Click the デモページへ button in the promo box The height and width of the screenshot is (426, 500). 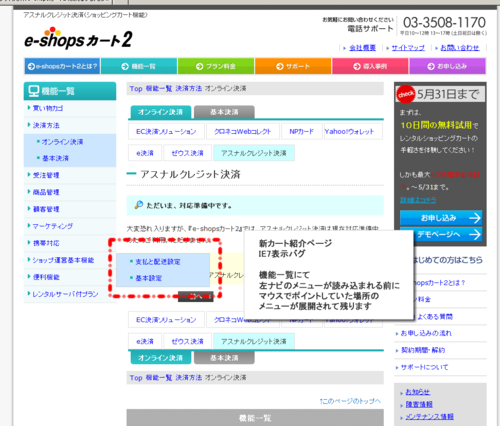[x=441, y=235]
